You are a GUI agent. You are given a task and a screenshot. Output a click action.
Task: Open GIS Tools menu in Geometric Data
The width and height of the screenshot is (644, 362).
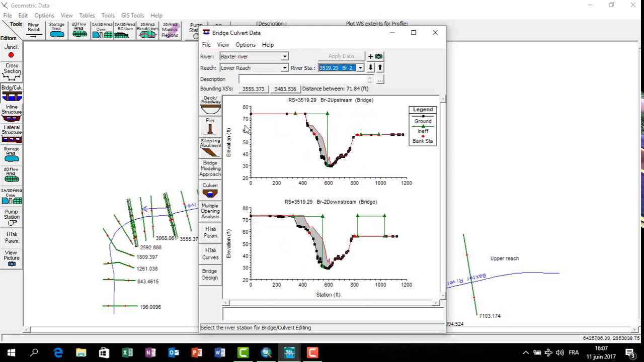pyautogui.click(x=132, y=16)
